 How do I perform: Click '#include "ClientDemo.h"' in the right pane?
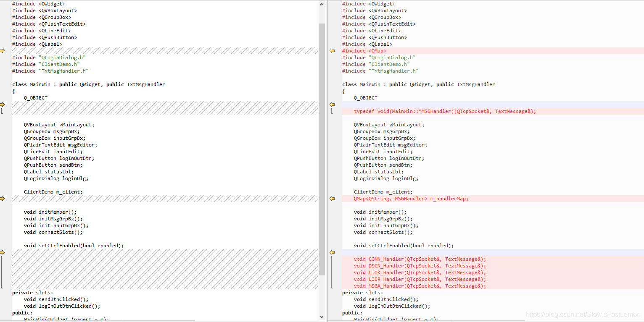376,64
